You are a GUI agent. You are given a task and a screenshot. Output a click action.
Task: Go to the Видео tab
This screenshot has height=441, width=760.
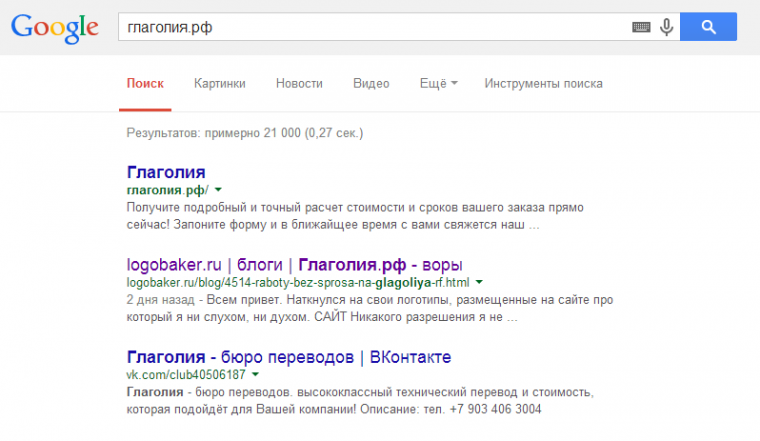[371, 84]
